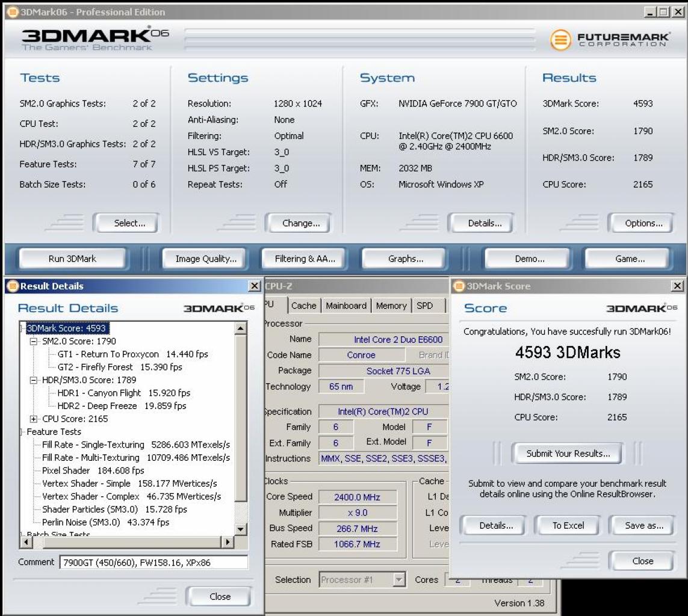Click the Rated FSB 1066.7 MHz value
The image size is (688, 616).
point(358,544)
